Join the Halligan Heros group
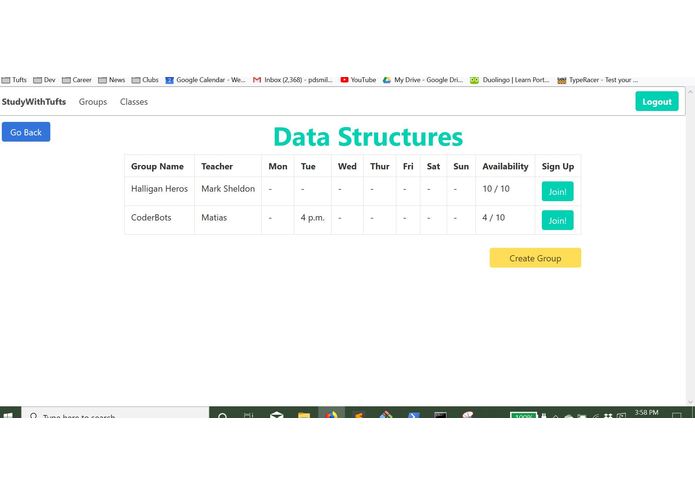The width and height of the screenshot is (695, 494). point(558,191)
